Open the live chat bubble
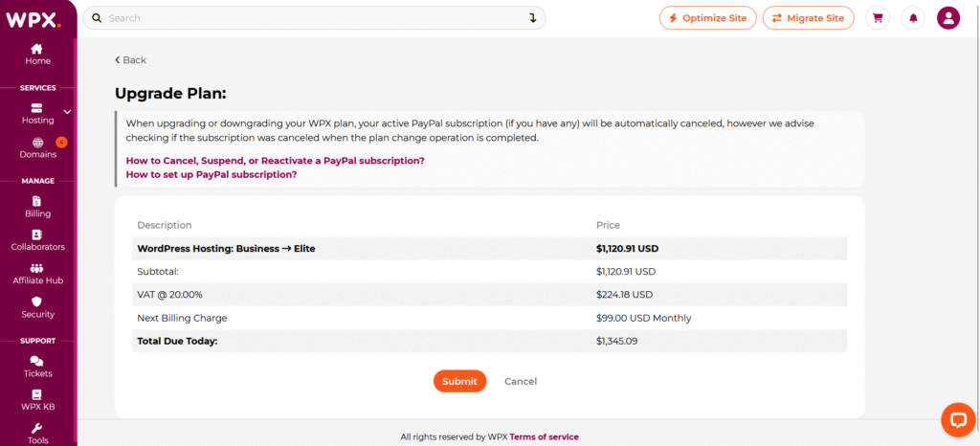This screenshot has height=446, width=980. coord(958,420)
